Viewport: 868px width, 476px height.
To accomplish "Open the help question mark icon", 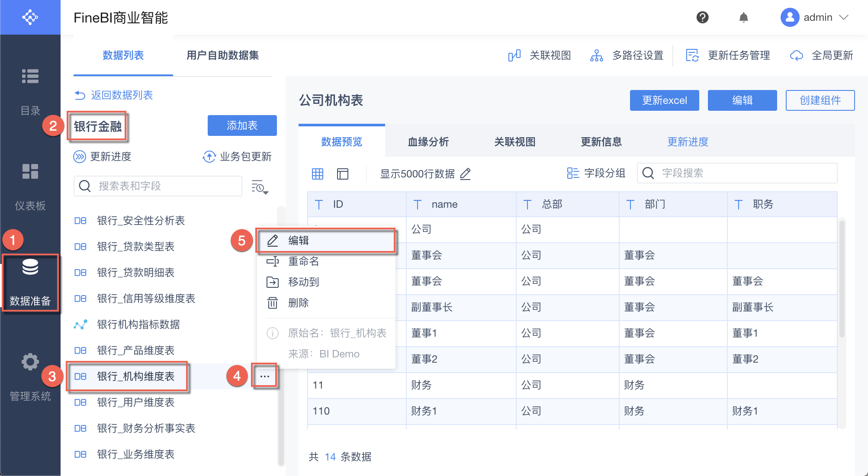I will (702, 17).
